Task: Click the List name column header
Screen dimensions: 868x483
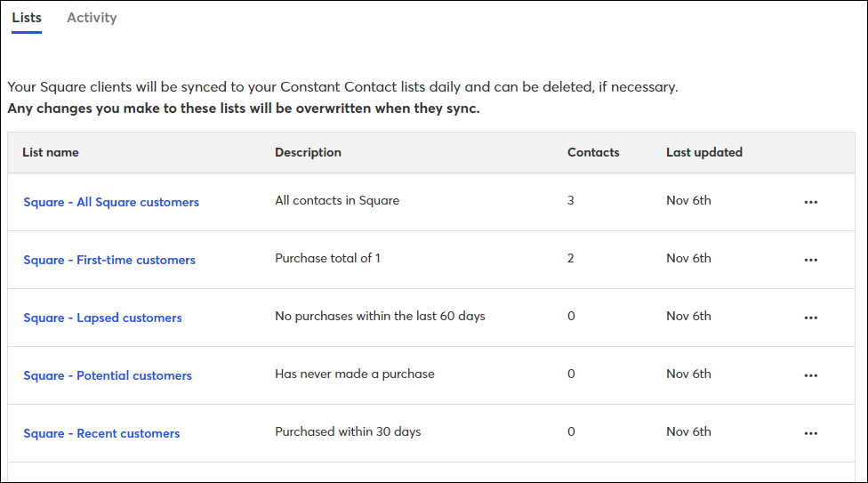Action: coord(51,152)
